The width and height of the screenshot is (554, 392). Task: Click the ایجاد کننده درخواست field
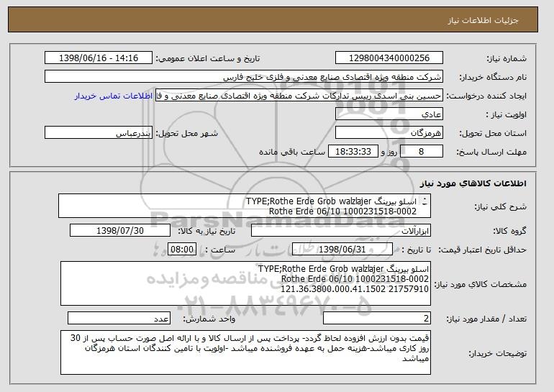tap(299, 96)
